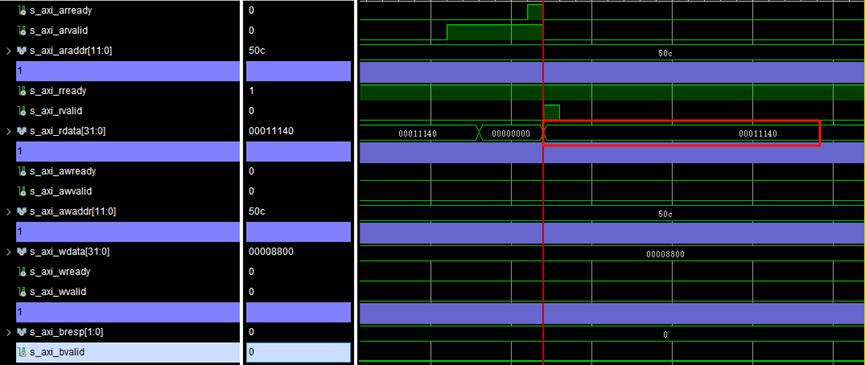Select the s_axi_wvalid signal name
Screen dimensions: 865x365
(x=58, y=292)
